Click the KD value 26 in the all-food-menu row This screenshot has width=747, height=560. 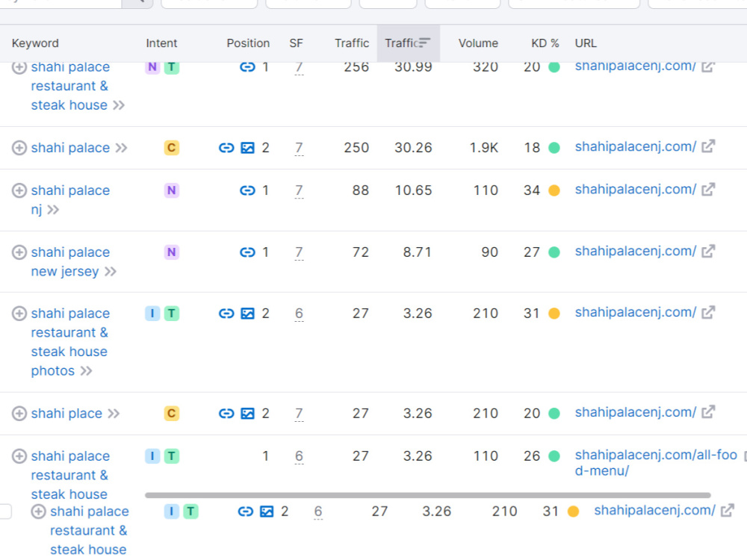coord(532,456)
